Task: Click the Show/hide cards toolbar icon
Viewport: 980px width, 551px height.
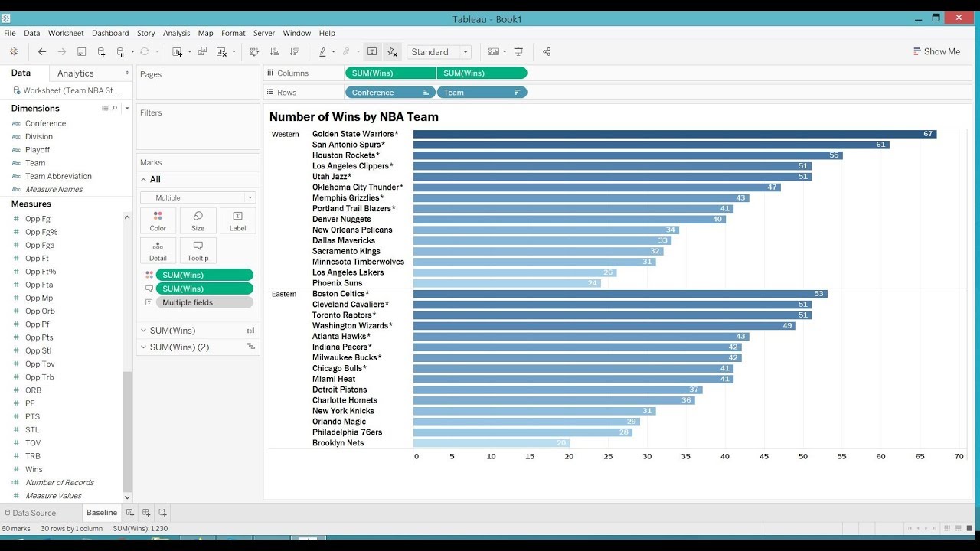Action: pyautogui.click(x=493, y=52)
